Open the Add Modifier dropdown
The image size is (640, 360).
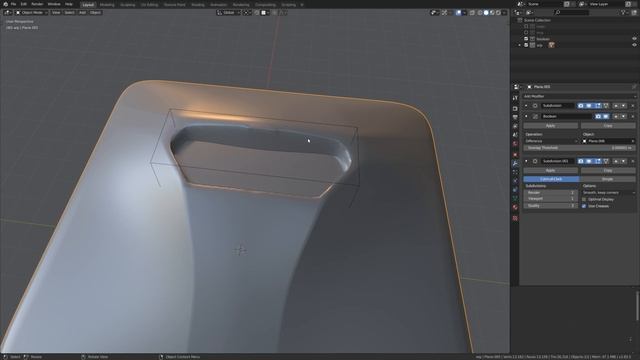pos(579,96)
